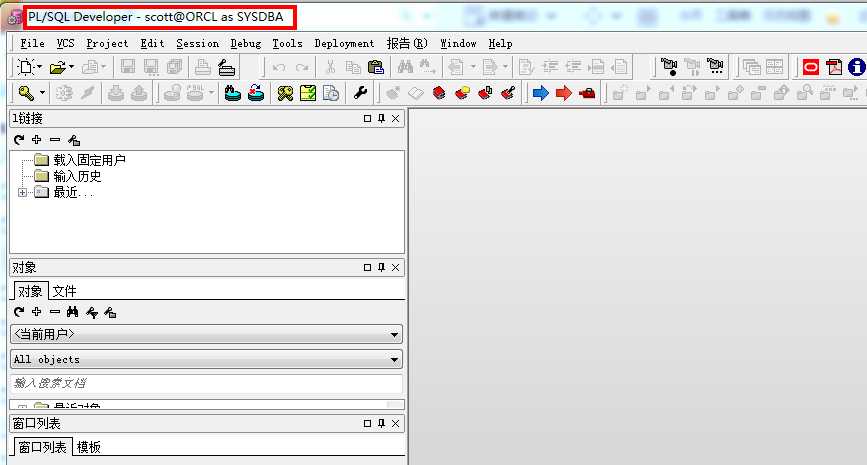Click the macro record camera icon
This screenshot has height=465, width=867.
coord(669,67)
